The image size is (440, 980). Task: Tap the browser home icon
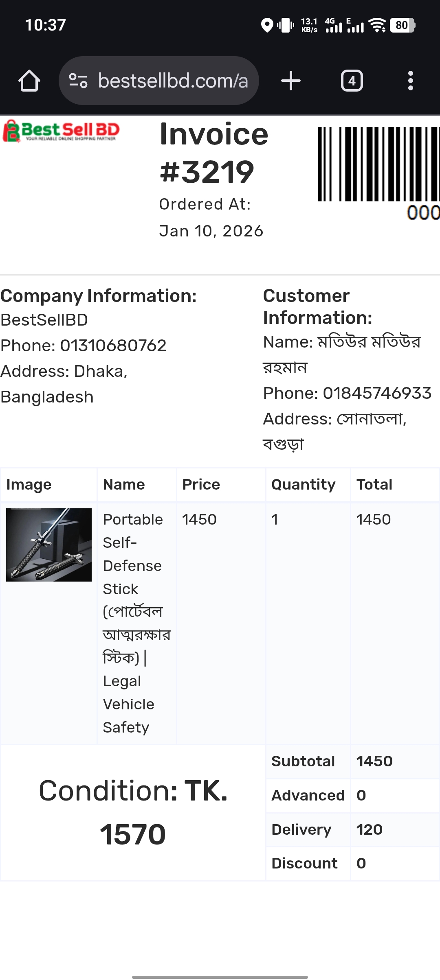click(29, 81)
